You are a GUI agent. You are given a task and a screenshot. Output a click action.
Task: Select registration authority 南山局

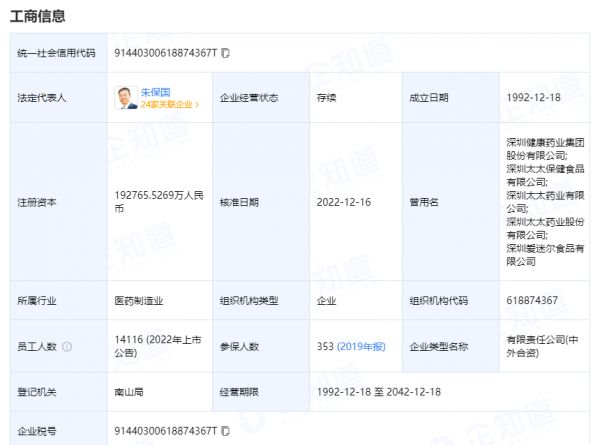129,392
